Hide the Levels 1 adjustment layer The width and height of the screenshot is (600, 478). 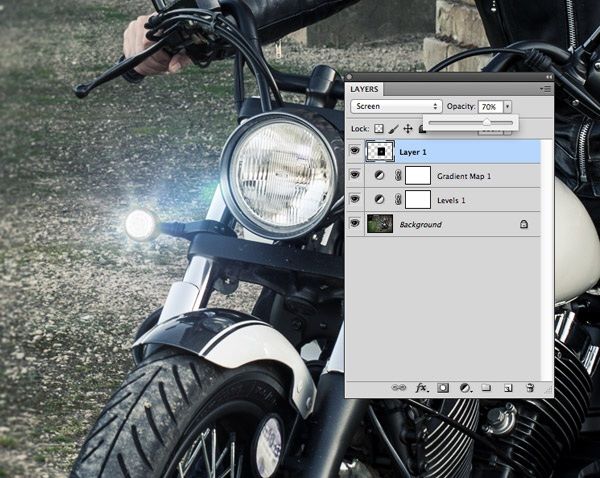pos(355,200)
